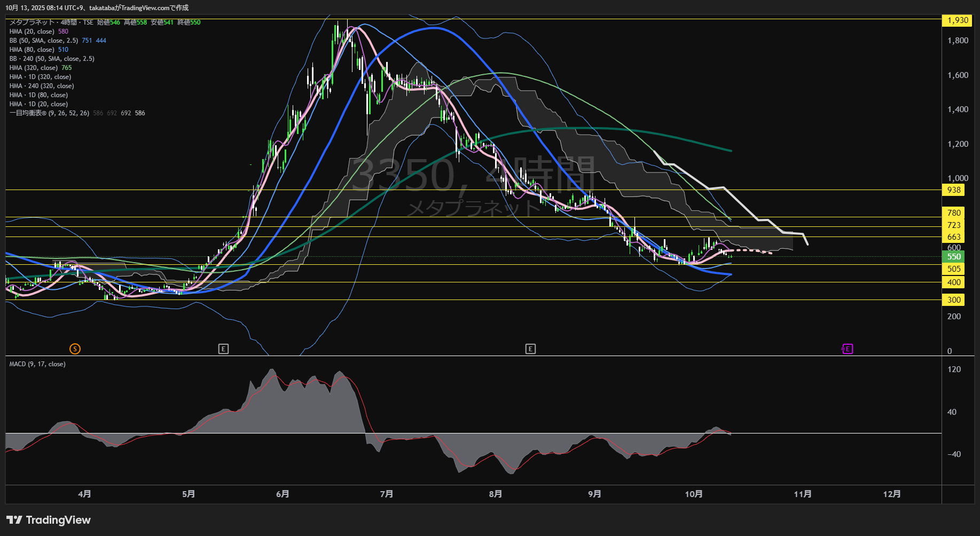Click the yellow 780 price label
The height and width of the screenshot is (536, 980).
954,213
